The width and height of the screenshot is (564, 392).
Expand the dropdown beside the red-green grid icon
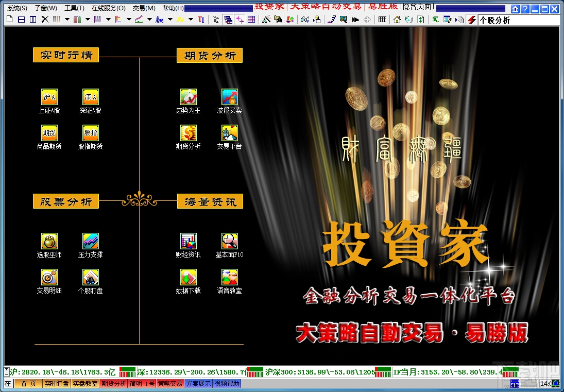(88, 20)
